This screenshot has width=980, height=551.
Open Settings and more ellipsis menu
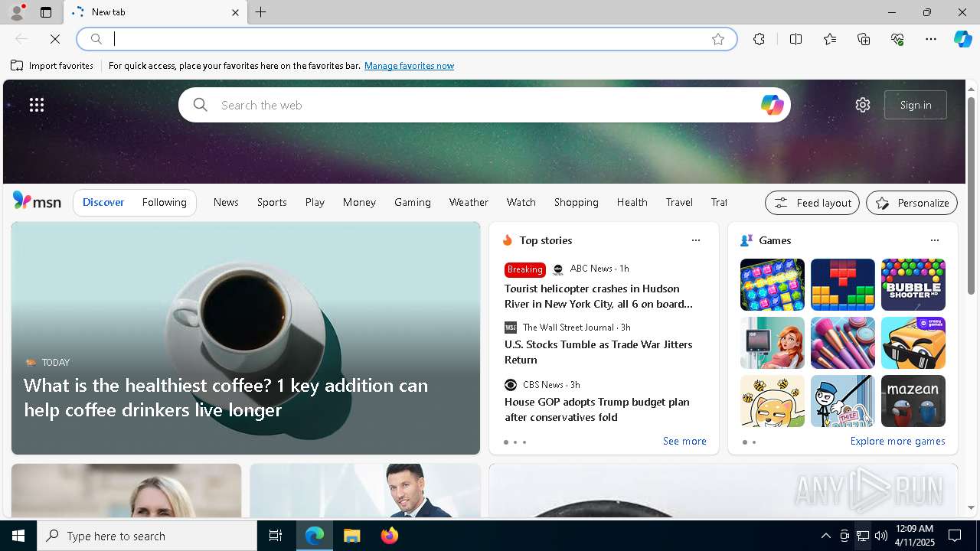[931, 39]
